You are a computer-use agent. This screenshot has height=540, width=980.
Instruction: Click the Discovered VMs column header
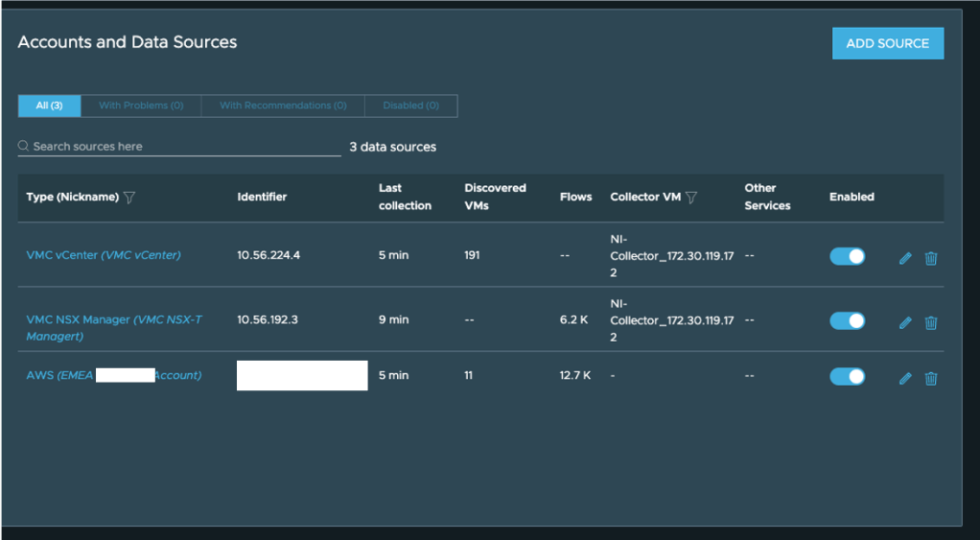[x=495, y=197]
